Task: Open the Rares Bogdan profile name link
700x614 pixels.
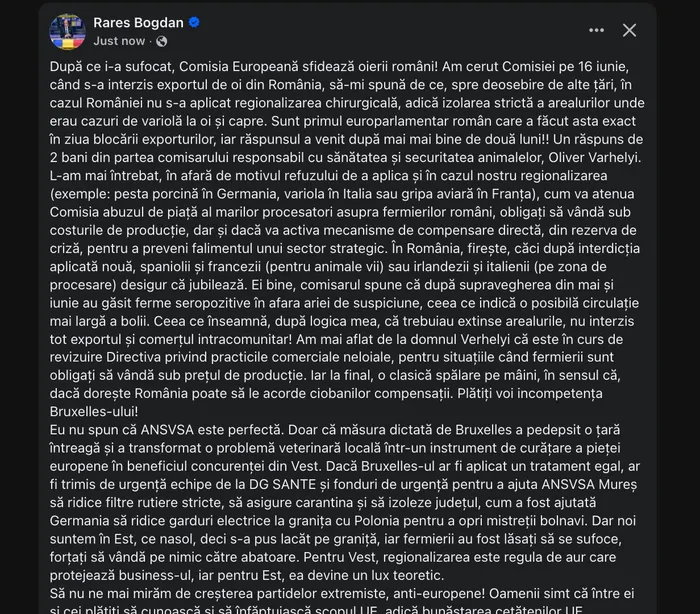Action: pos(138,23)
